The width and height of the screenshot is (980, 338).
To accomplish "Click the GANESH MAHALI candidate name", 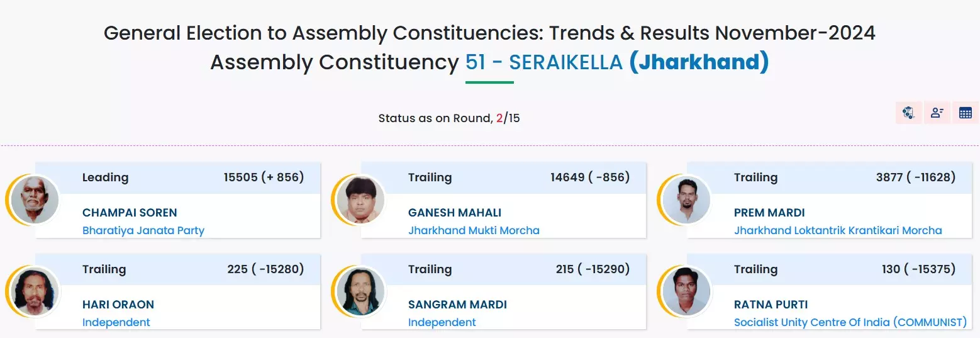I will (x=455, y=213).
